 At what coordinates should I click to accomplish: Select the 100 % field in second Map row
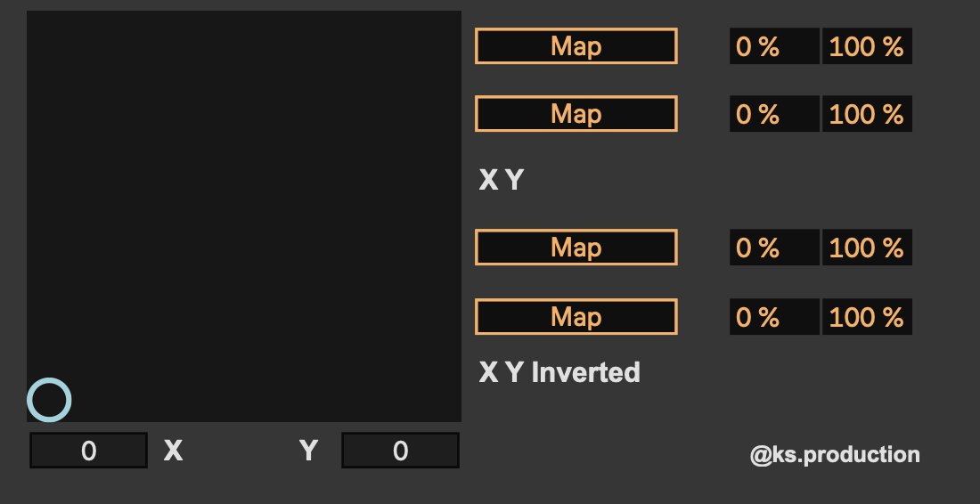click(866, 114)
